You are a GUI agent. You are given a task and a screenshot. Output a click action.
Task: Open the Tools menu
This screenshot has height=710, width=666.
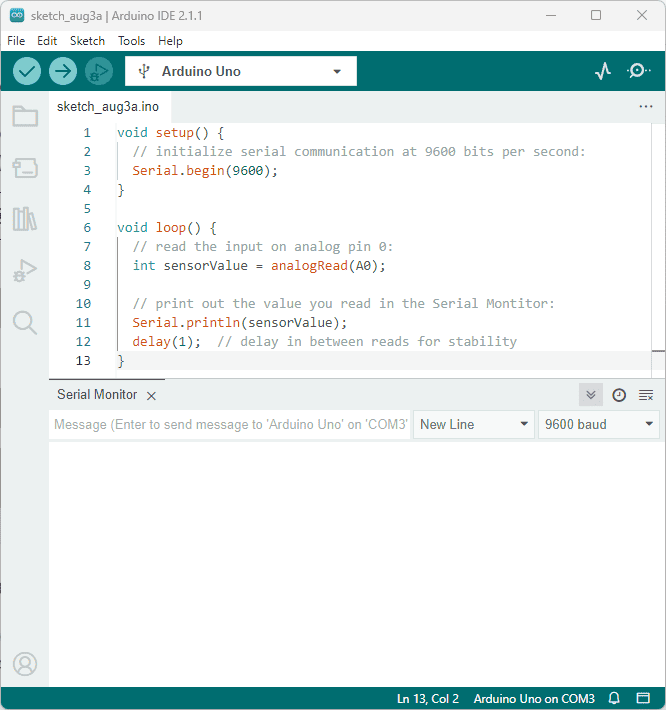(131, 41)
